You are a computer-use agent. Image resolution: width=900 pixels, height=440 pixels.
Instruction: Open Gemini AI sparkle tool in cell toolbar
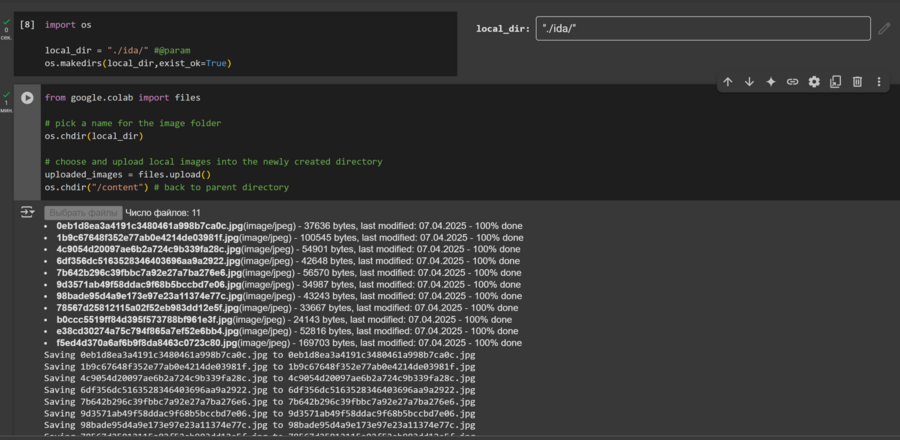pos(771,82)
